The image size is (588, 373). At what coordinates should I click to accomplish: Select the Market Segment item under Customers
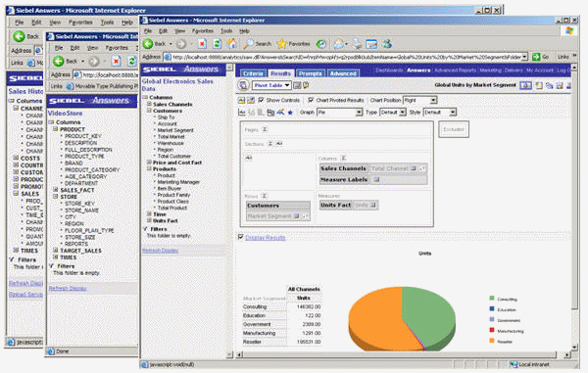[175, 130]
